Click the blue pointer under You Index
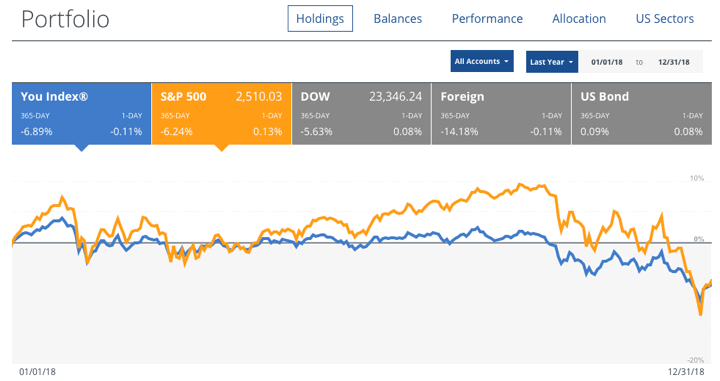The width and height of the screenshot is (720, 381). click(x=81, y=148)
